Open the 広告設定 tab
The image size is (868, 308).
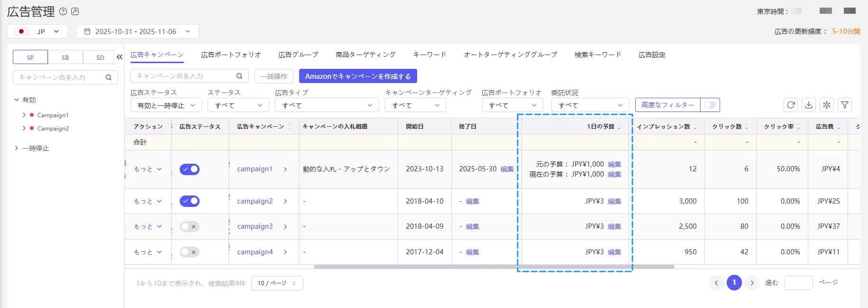tap(652, 55)
